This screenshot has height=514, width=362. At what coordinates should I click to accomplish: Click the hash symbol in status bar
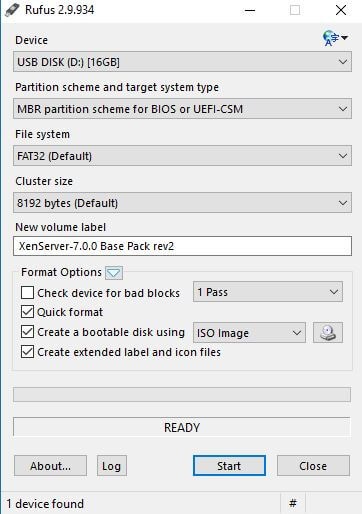[x=293, y=503]
